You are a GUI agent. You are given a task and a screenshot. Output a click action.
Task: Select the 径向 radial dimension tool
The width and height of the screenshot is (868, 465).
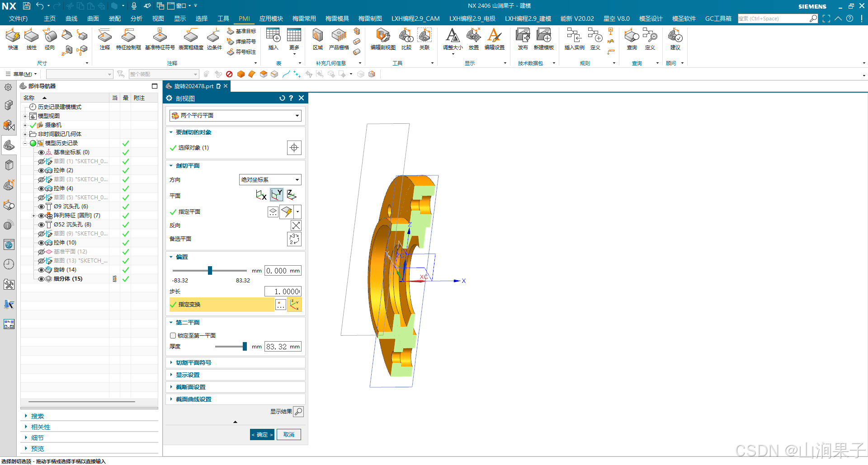click(x=50, y=39)
